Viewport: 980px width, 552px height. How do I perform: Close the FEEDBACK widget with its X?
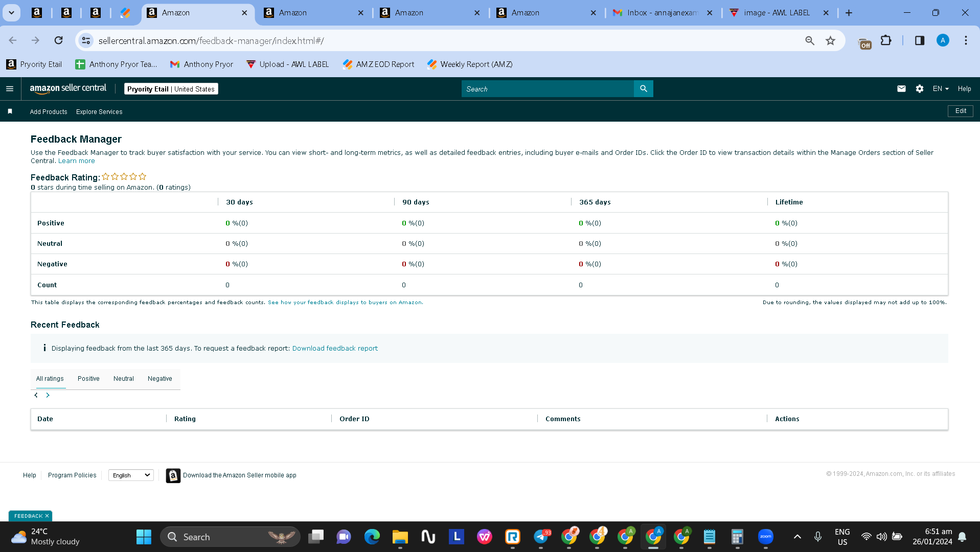pos(47,516)
